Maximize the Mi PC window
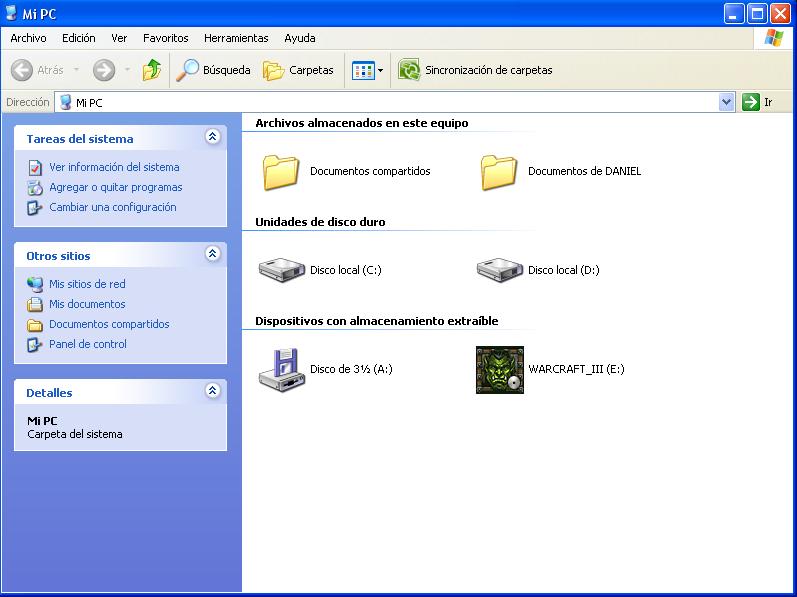This screenshot has height=597, width=797. (757, 14)
